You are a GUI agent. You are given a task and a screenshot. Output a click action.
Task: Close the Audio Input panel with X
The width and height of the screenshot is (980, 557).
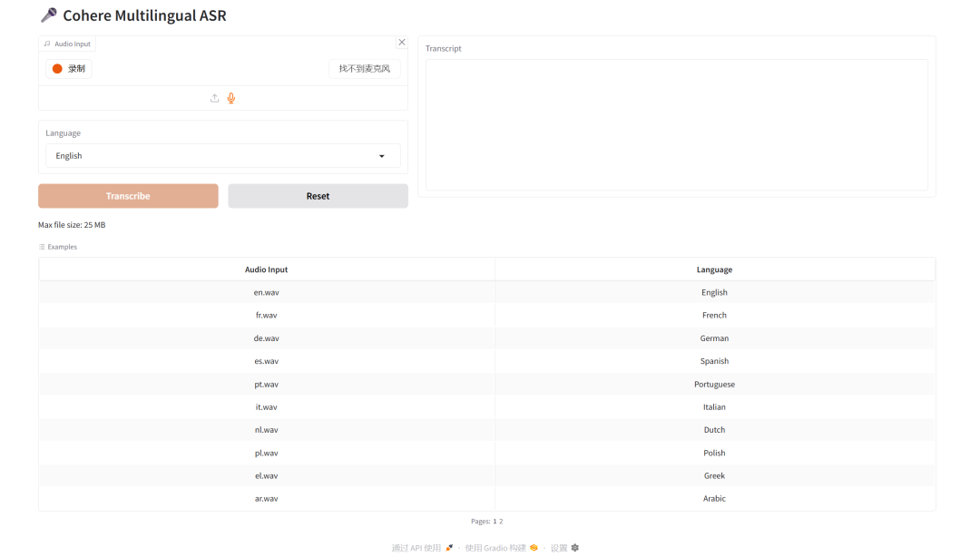tap(402, 43)
